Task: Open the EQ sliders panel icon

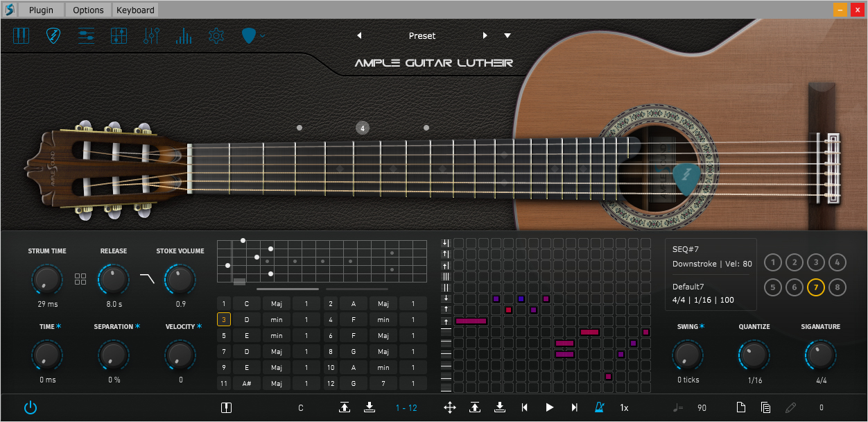Action: [151, 35]
